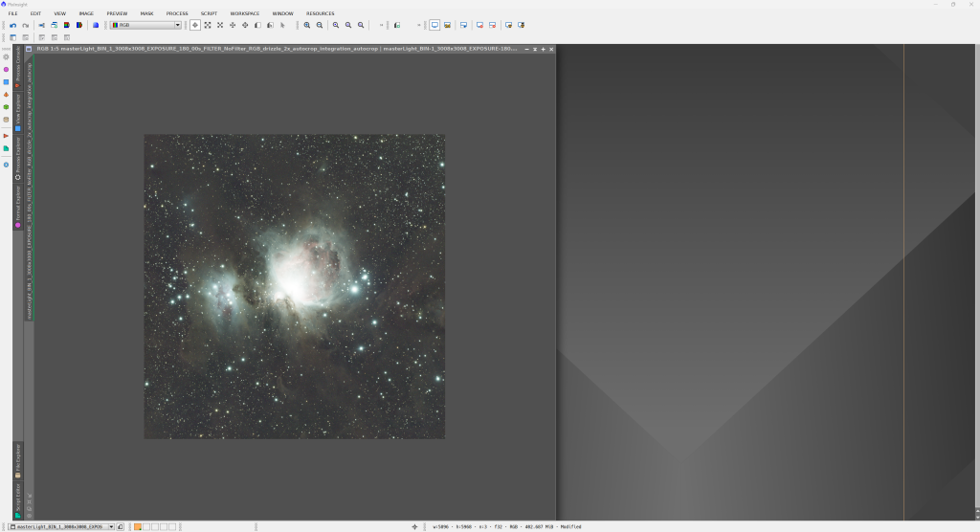The width and height of the screenshot is (980, 532).
Task: Switch to the second workspace square
Action: click(146, 526)
